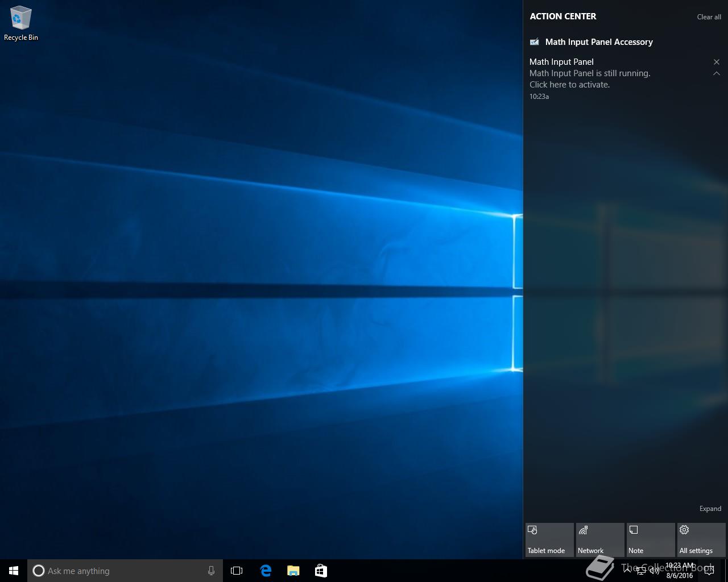Open the Start menu
The height and width of the screenshot is (582, 728).
tap(14, 571)
